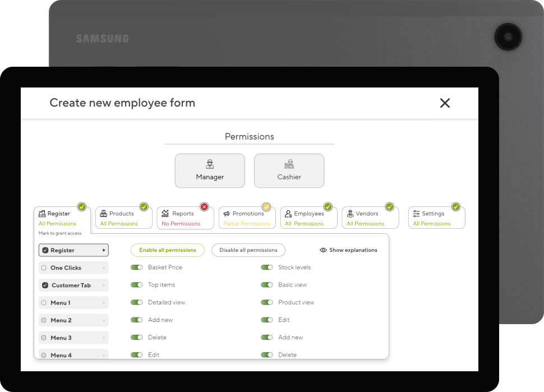This screenshot has height=392, width=544.
Task: Uncheck the Register checkbox in sidebar
Action: click(45, 250)
